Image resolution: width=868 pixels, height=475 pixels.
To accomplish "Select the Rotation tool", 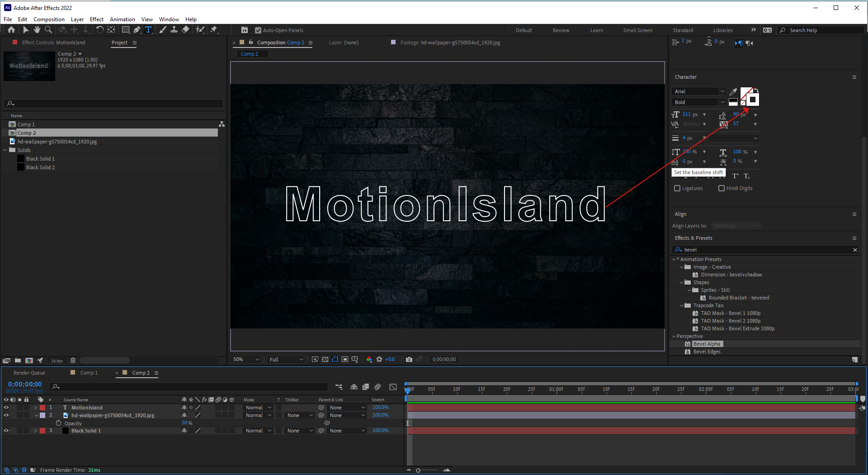I will pos(100,30).
